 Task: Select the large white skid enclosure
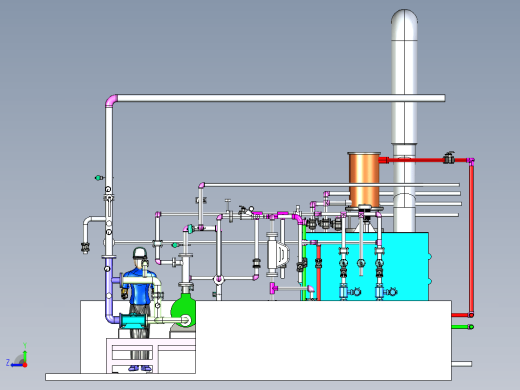323,337
